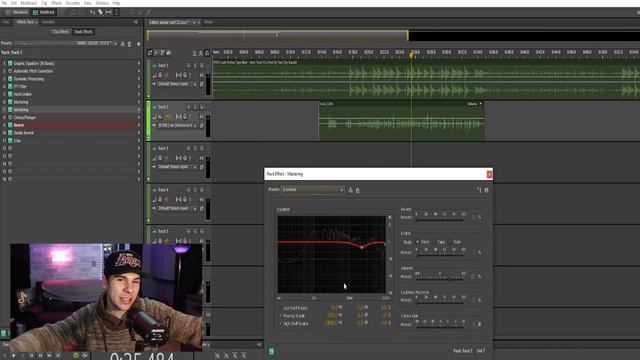640x360 pixels.
Task: Show track EQ controls icon
Action: coord(169,53)
